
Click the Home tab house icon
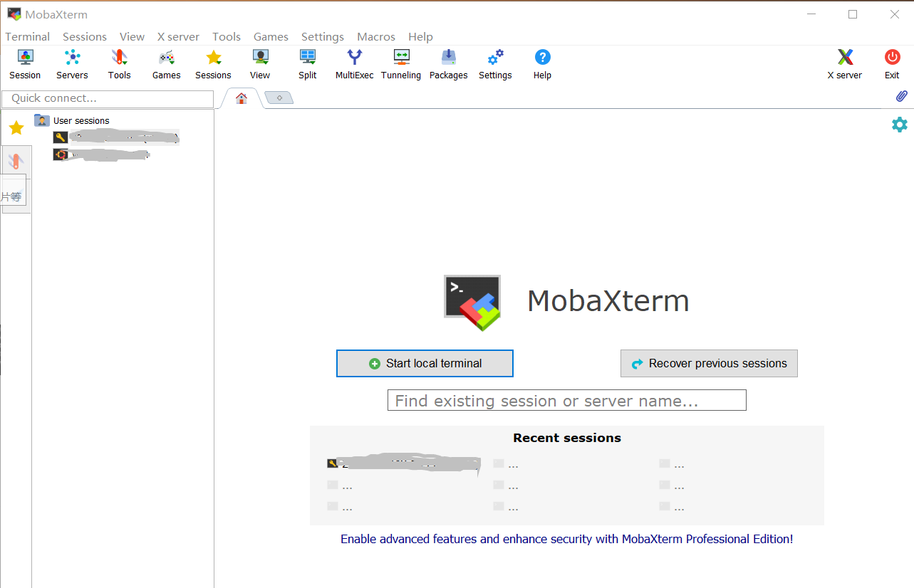tap(242, 98)
